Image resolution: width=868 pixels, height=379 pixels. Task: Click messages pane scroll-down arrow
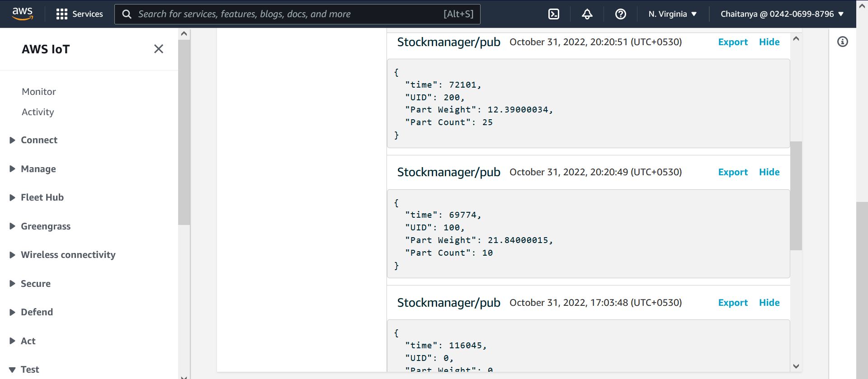tap(796, 366)
